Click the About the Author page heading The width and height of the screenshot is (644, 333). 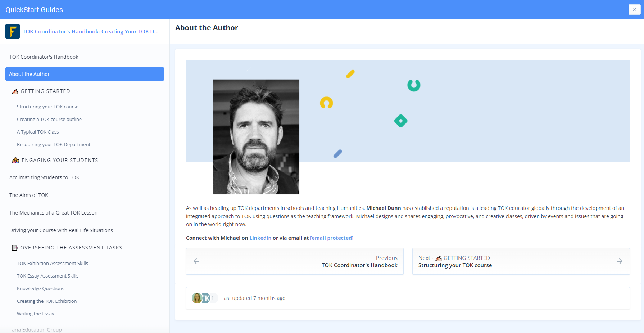click(207, 28)
